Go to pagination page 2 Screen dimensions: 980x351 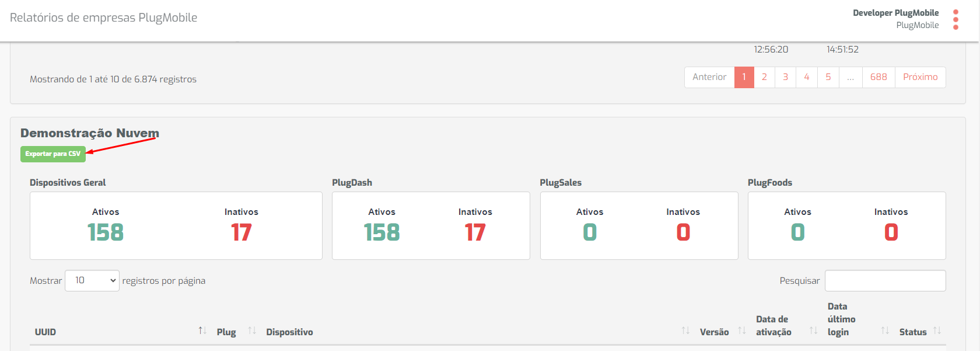[x=764, y=77]
